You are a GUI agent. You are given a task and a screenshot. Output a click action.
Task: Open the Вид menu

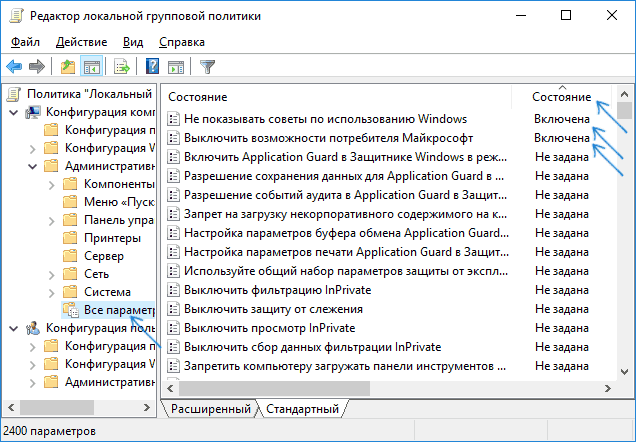tap(133, 42)
